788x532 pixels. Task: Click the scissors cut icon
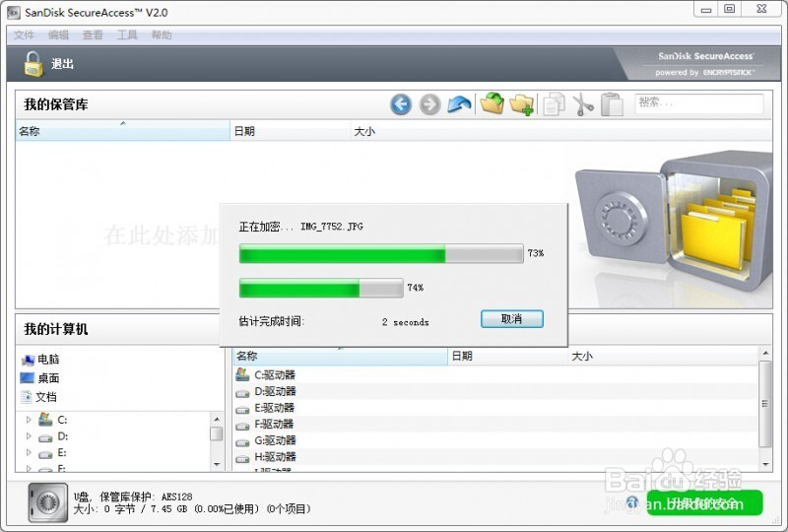583,104
